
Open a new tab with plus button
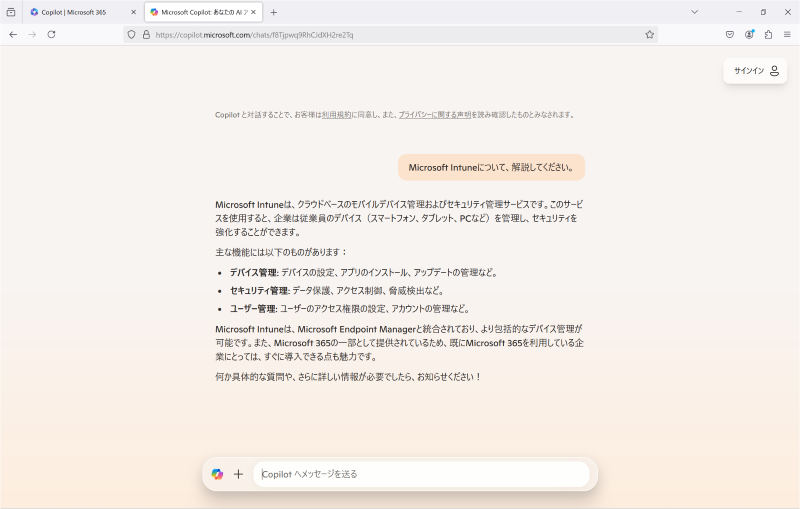pyautogui.click(x=273, y=12)
